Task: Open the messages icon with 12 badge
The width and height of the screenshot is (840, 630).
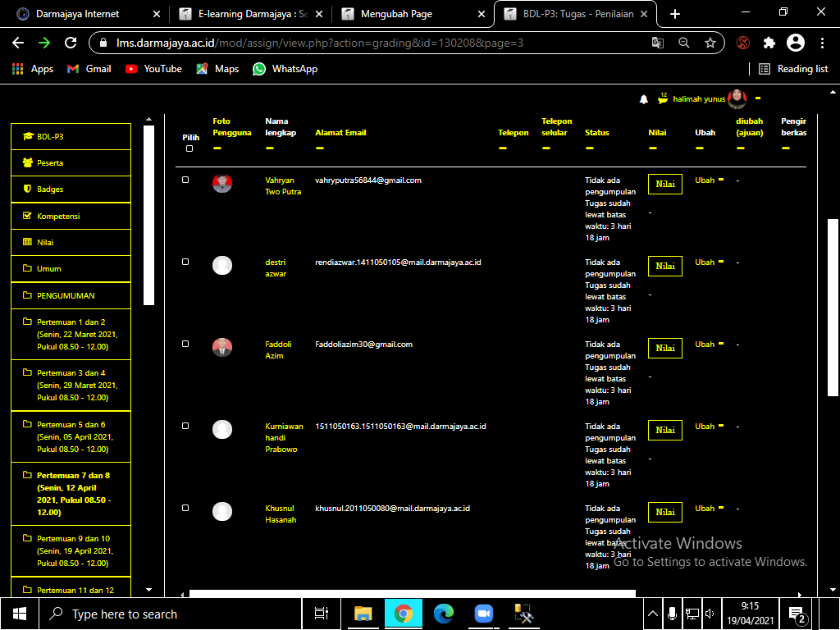Action: tap(663, 98)
